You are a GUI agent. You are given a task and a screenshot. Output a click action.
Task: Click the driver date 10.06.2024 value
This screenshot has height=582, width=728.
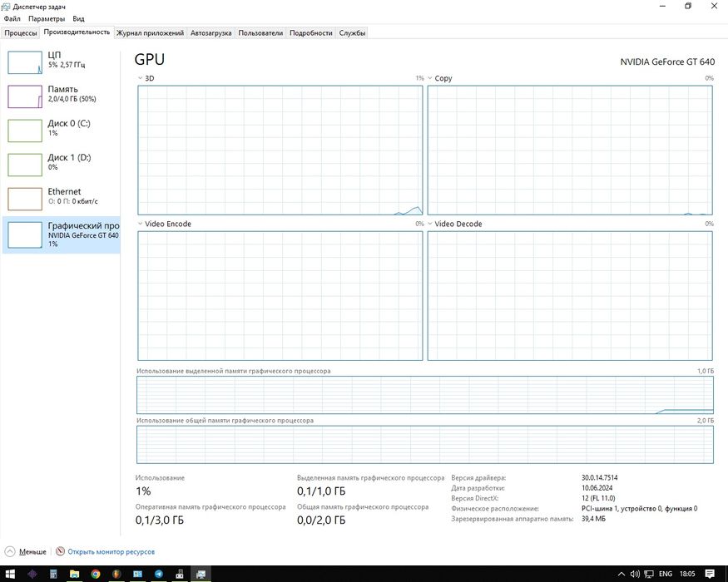[x=597, y=488]
